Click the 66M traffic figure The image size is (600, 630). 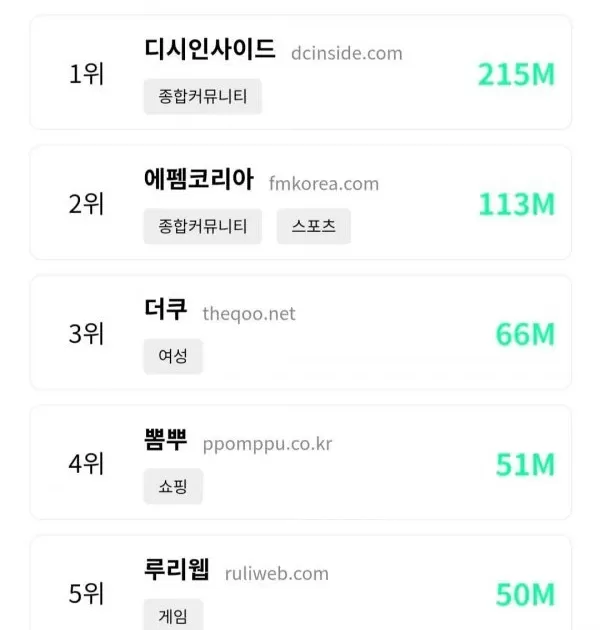pyautogui.click(x=525, y=334)
